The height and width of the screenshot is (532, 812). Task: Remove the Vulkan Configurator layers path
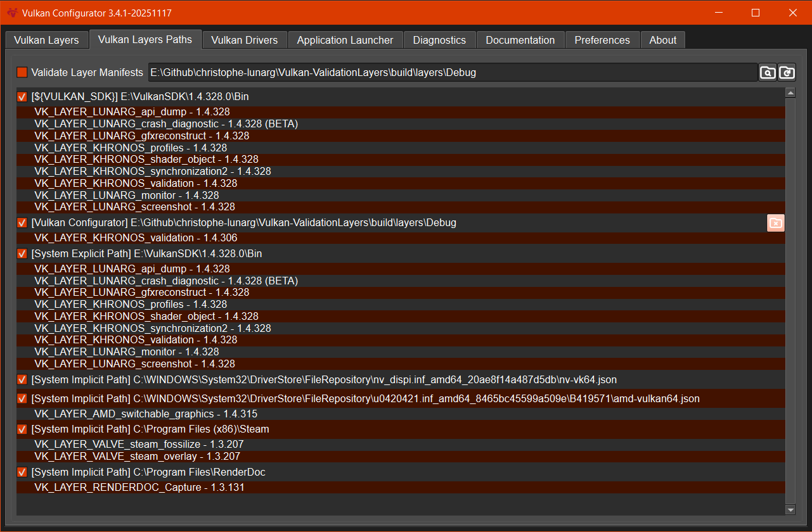[x=776, y=223]
